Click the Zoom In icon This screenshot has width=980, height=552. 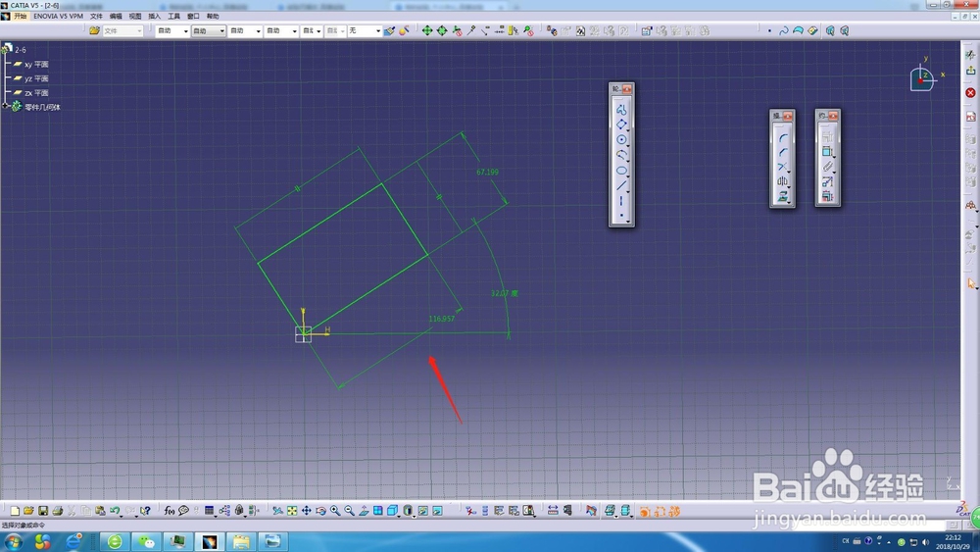pyautogui.click(x=335, y=511)
